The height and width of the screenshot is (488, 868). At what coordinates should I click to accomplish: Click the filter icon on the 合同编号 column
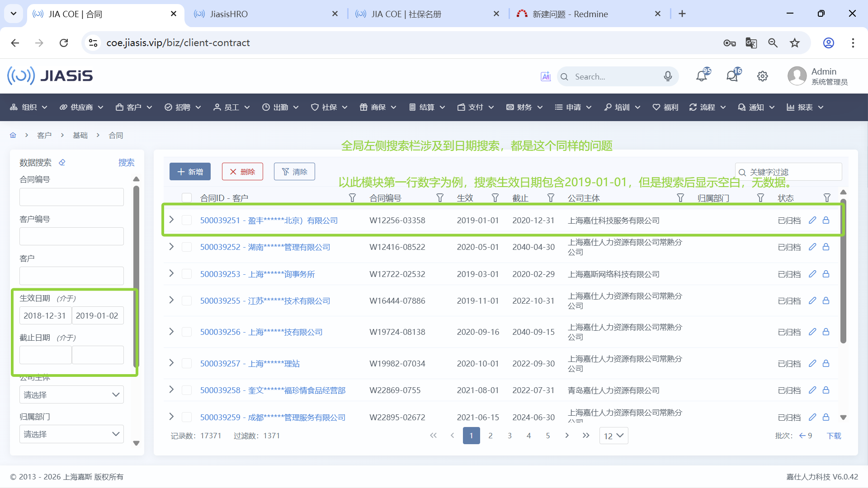439,198
